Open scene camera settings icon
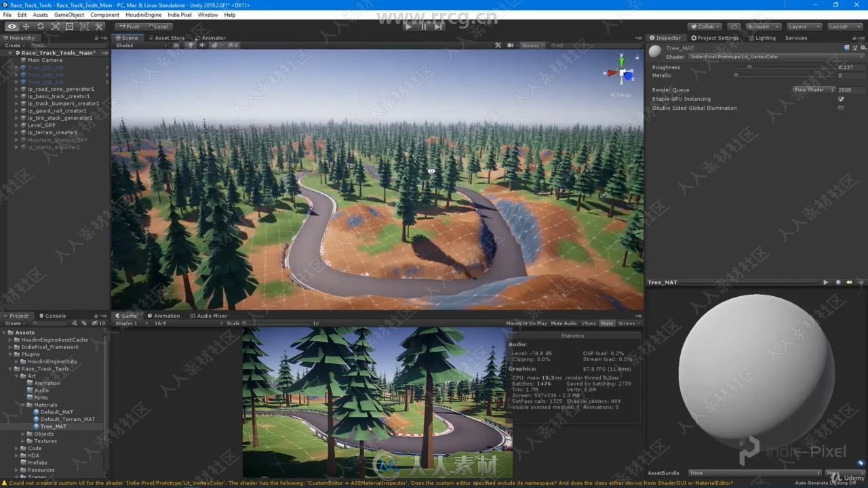 pos(510,45)
